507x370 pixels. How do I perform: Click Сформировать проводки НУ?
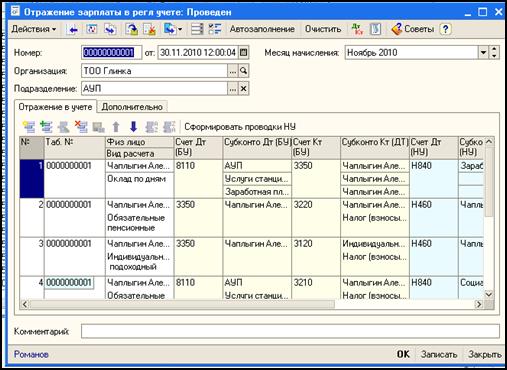(x=240, y=127)
